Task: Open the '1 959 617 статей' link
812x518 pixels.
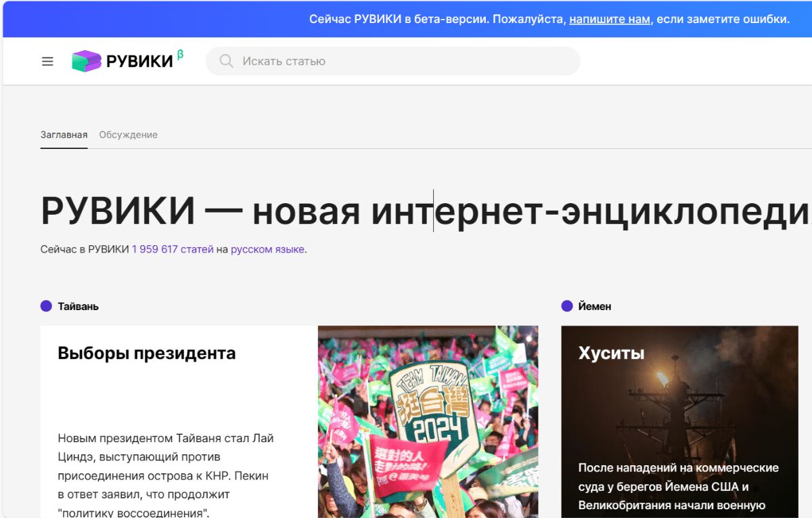Action: point(173,249)
